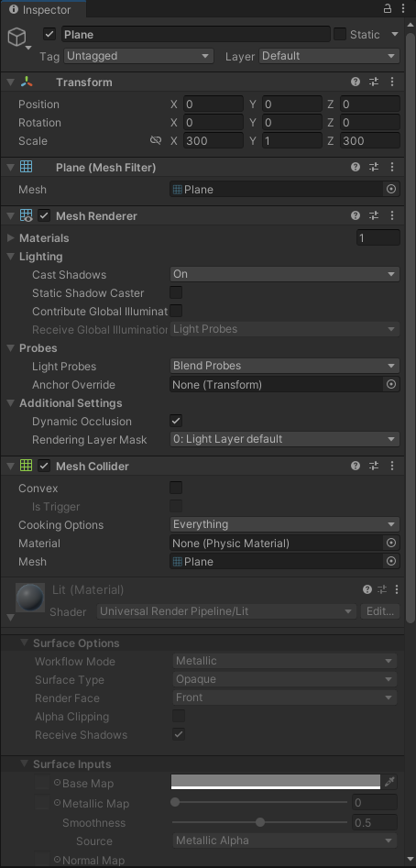Open Mesh Renderer preset settings icon
The width and height of the screenshot is (416, 868).
[x=374, y=216]
